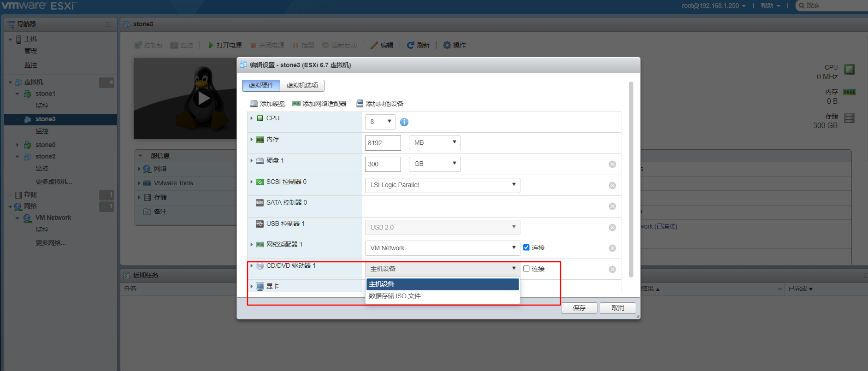The image size is (868, 371).
Task: Expand the 网络适配器 1 row
Action: (252, 245)
